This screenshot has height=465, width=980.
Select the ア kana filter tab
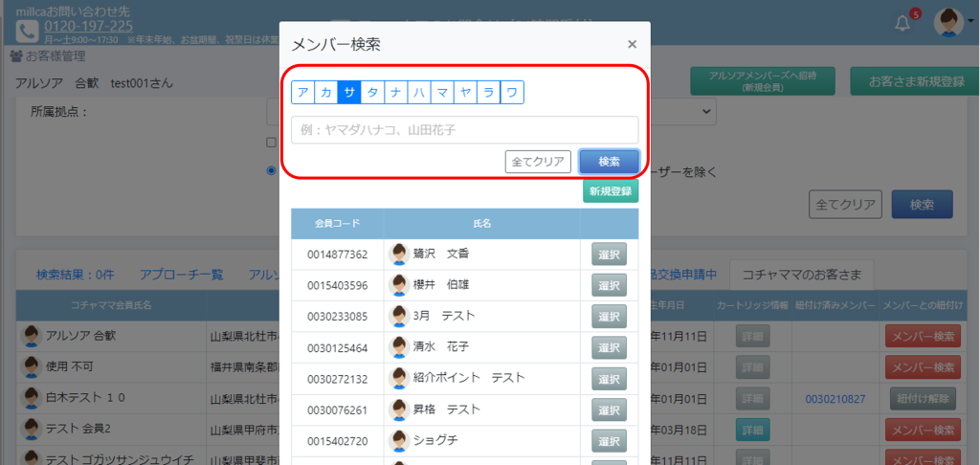pyautogui.click(x=303, y=92)
